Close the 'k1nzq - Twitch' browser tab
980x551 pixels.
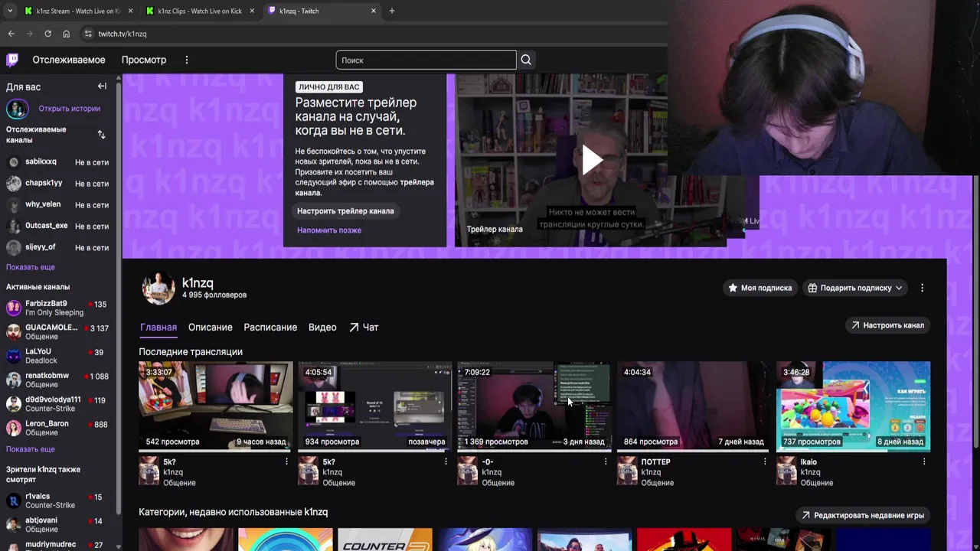click(x=374, y=11)
